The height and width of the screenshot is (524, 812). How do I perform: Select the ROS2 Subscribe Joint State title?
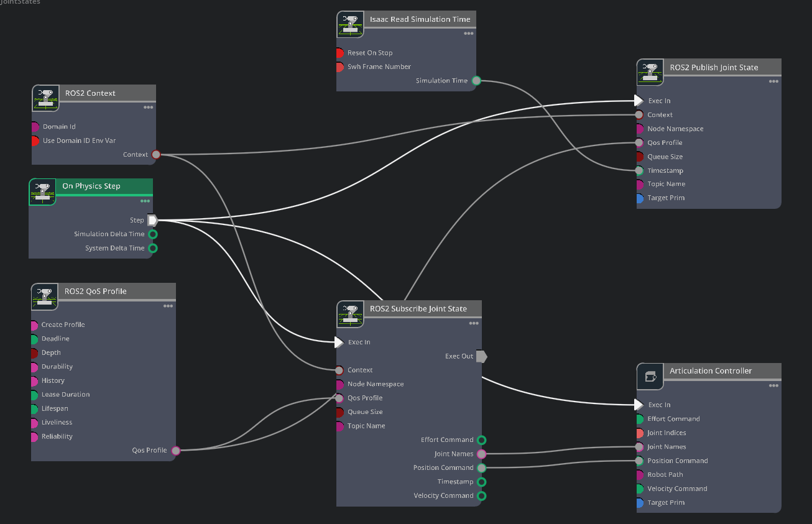click(418, 308)
